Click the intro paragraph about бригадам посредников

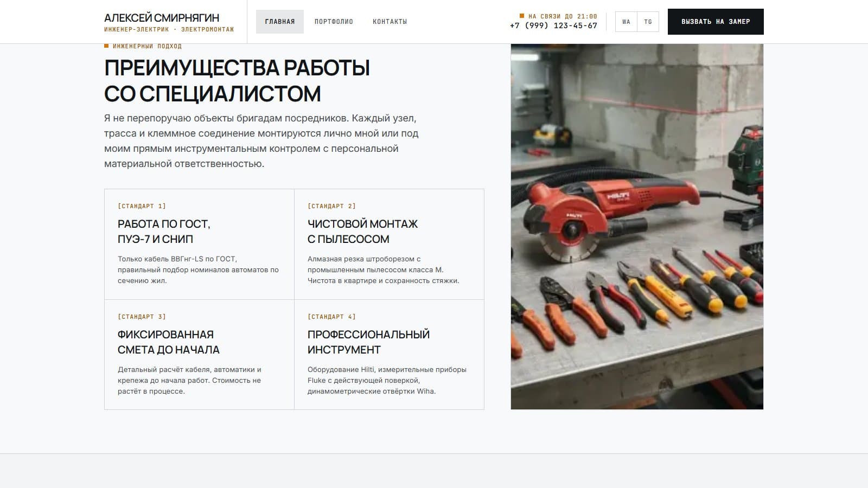point(261,141)
